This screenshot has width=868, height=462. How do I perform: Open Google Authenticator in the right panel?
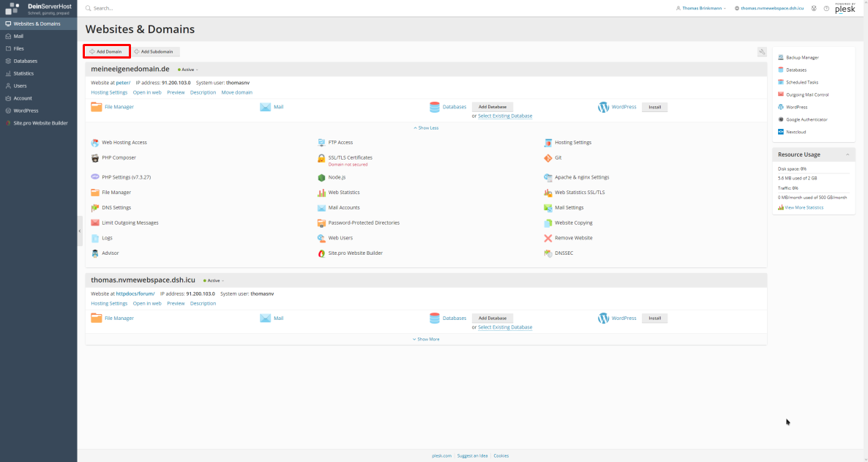(807, 119)
